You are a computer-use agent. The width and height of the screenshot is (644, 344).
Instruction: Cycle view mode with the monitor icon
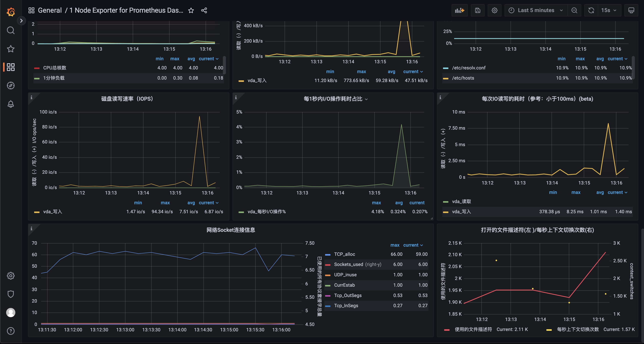(631, 10)
